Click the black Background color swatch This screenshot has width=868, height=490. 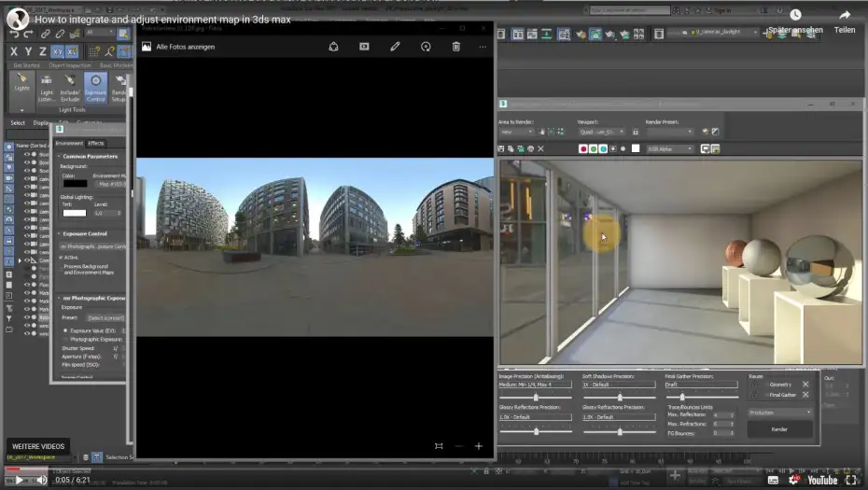[x=75, y=183]
